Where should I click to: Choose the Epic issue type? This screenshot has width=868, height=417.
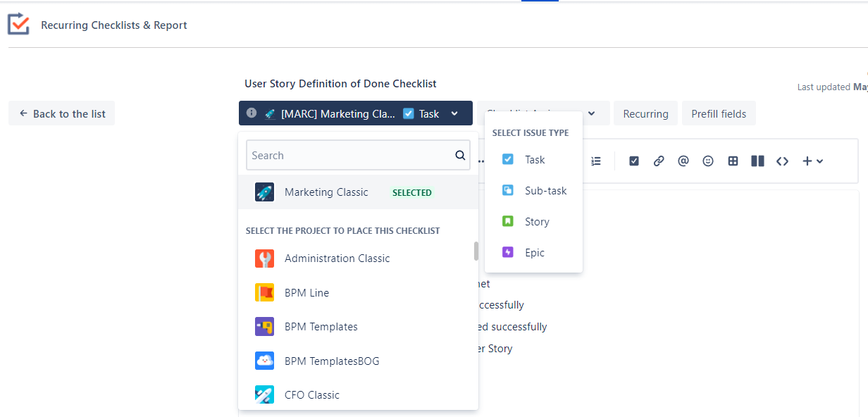(x=533, y=253)
